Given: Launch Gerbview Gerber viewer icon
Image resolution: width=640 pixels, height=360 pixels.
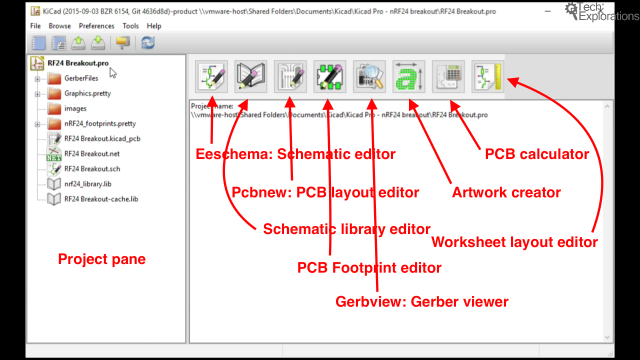Looking at the screenshot, I should click(x=369, y=76).
